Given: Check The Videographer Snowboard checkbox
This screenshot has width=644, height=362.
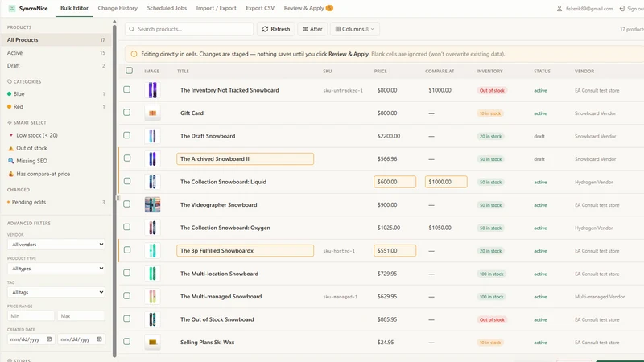Looking at the screenshot, I should coord(127,204).
